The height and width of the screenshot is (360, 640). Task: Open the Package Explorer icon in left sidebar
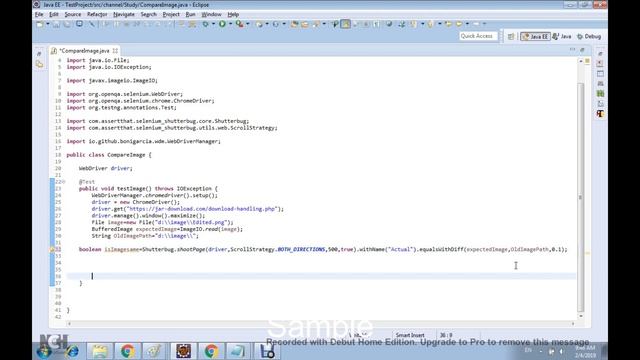[x=39, y=64]
